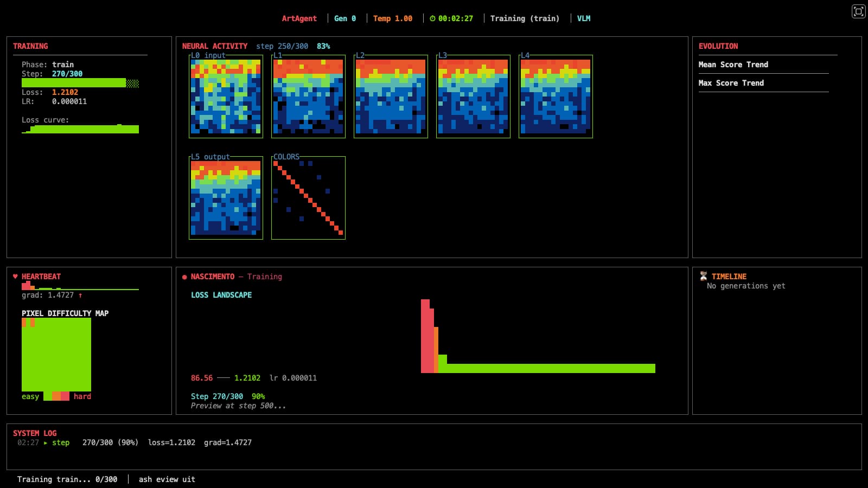Click the training step progress bar
The height and width of the screenshot is (488, 868).
coord(80,83)
